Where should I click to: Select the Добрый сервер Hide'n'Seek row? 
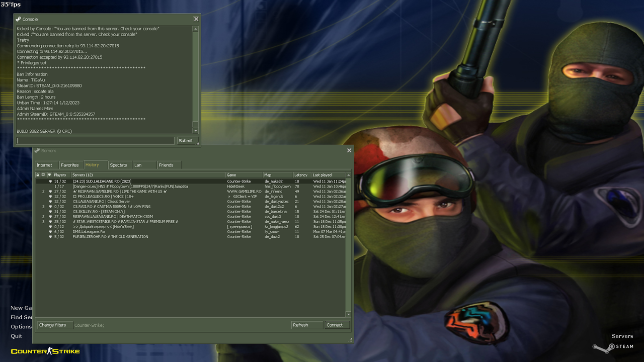[190, 226]
